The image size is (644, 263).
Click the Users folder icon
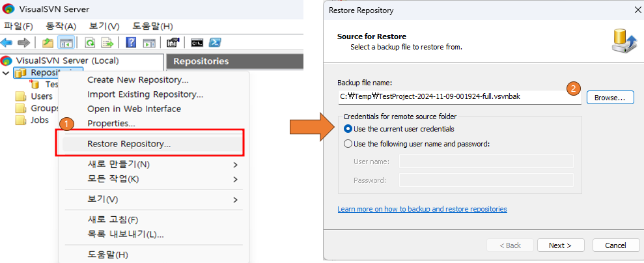coord(21,96)
